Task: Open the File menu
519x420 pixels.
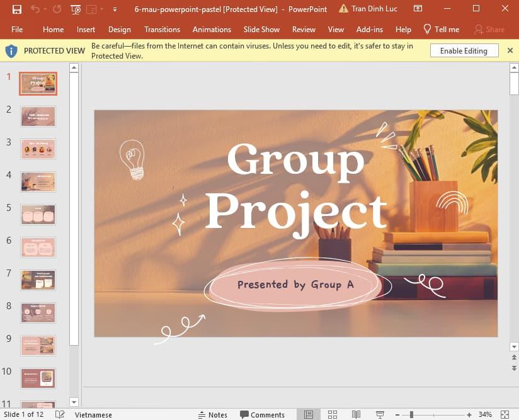Action: pos(17,29)
